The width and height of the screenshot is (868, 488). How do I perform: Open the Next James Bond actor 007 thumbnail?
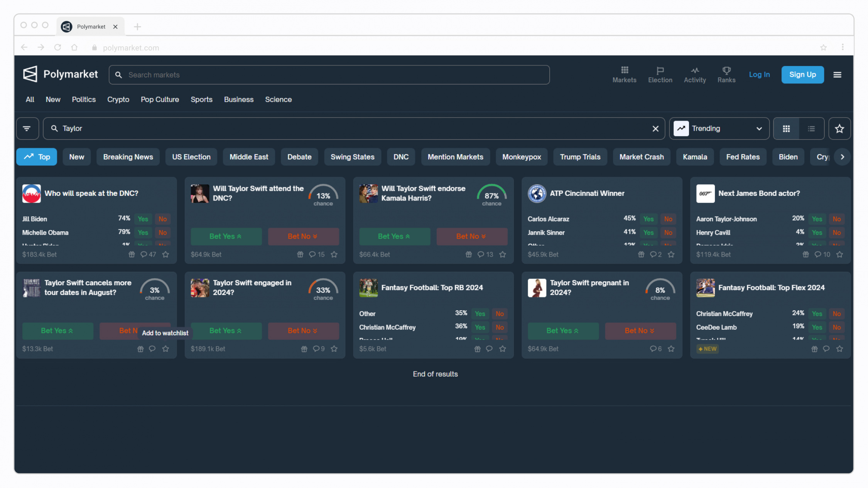(x=705, y=194)
